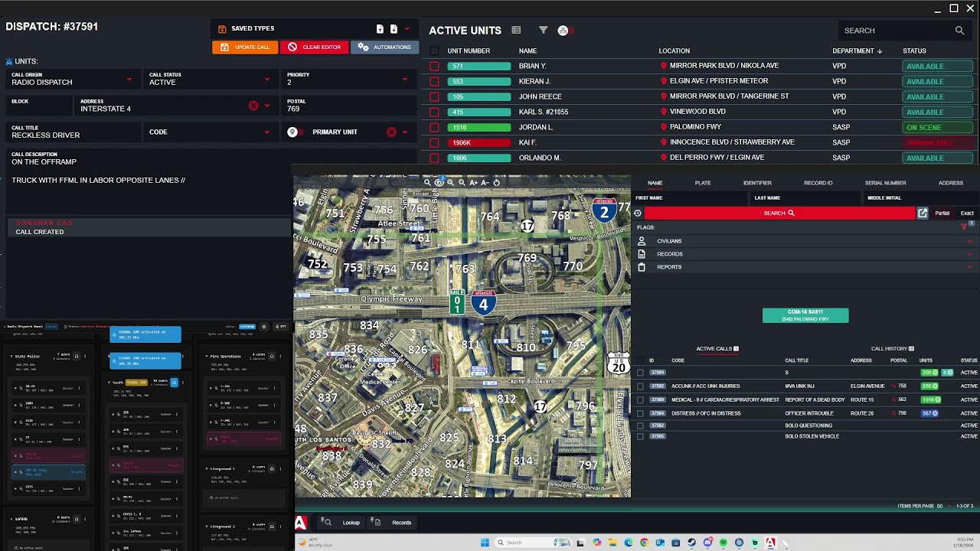980x551 pixels.
Task: Click the download file icon beside Saved Types
Action: point(394,29)
